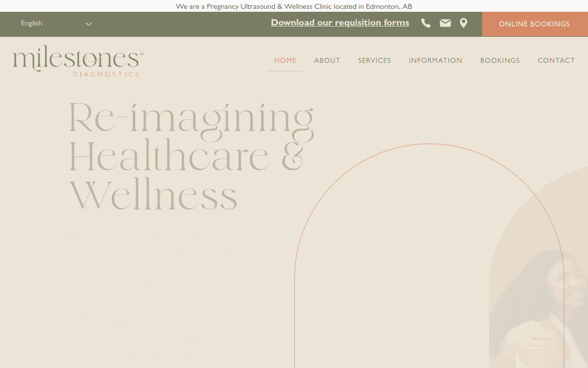
Task: Go to the Home menu item
Action: [x=285, y=60]
